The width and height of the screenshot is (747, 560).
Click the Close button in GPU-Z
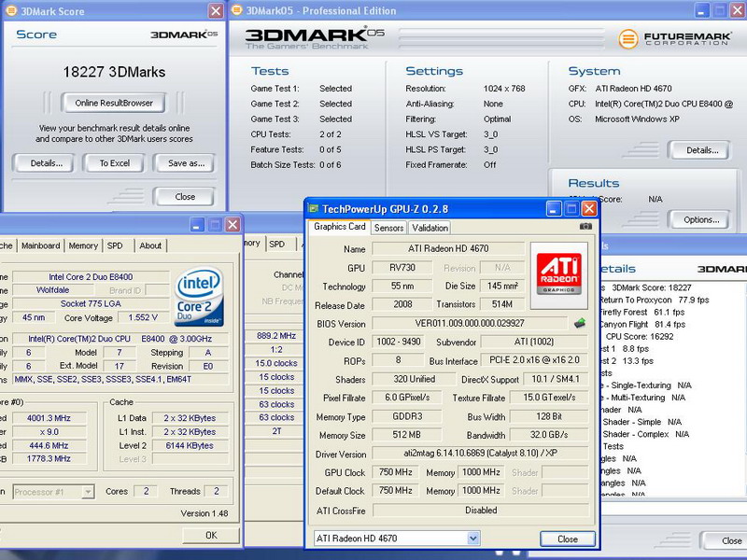point(568,539)
